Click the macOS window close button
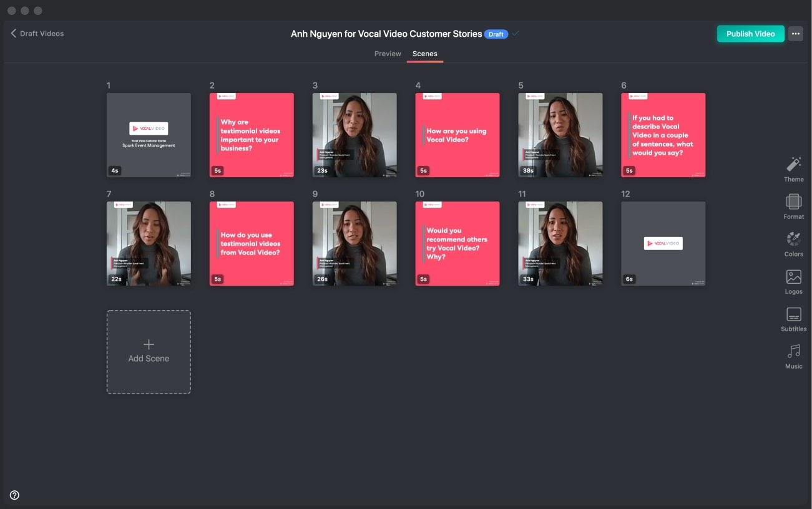812x509 pixels. pyautogui.click(x=11, y=11)
